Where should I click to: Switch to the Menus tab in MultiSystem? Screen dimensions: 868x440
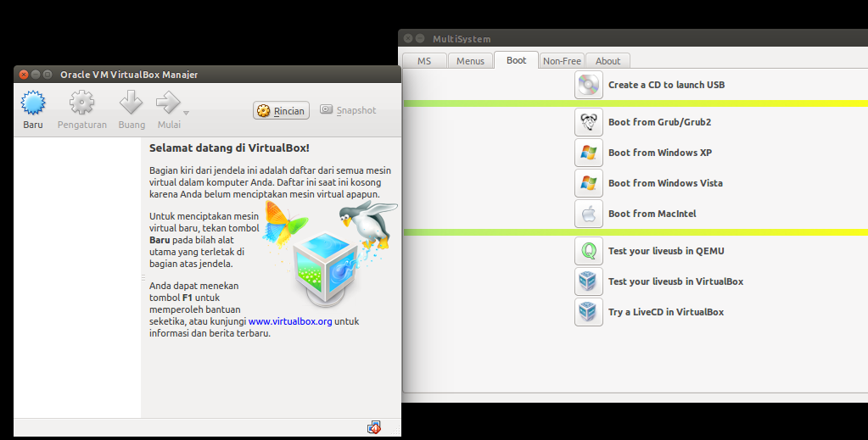(470, 61)
